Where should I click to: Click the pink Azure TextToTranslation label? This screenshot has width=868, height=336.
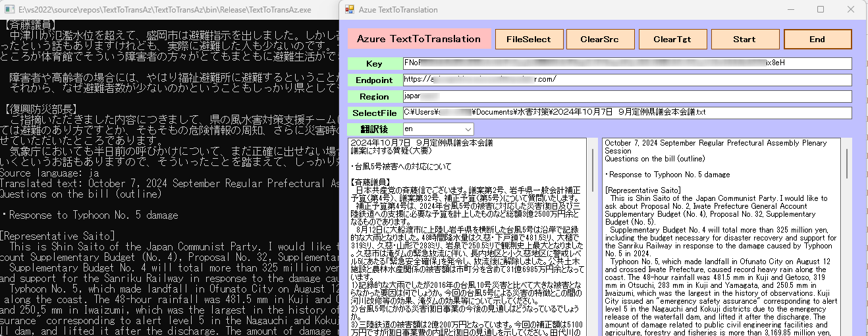pyautogui.click(x=419, y=39)
